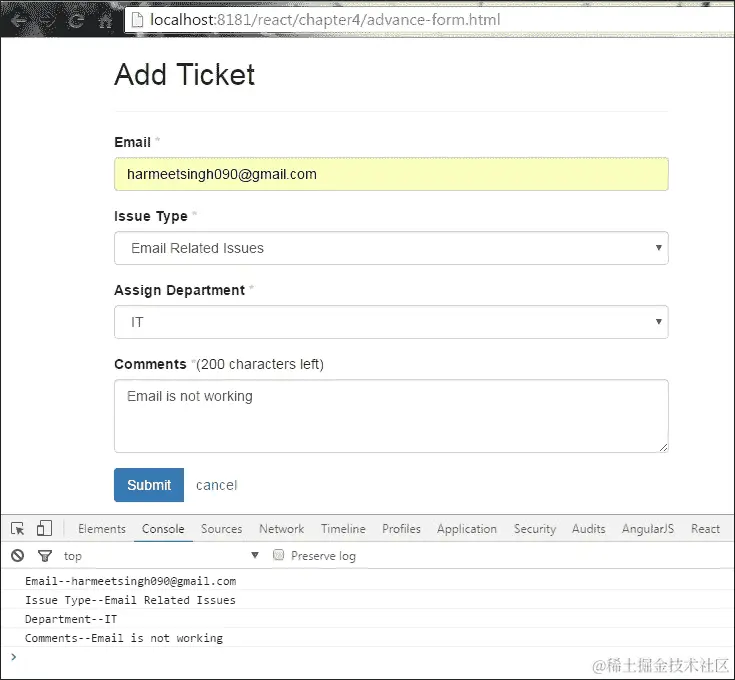Select console line 'Department--IT'
735x680 pixels.
71,619
